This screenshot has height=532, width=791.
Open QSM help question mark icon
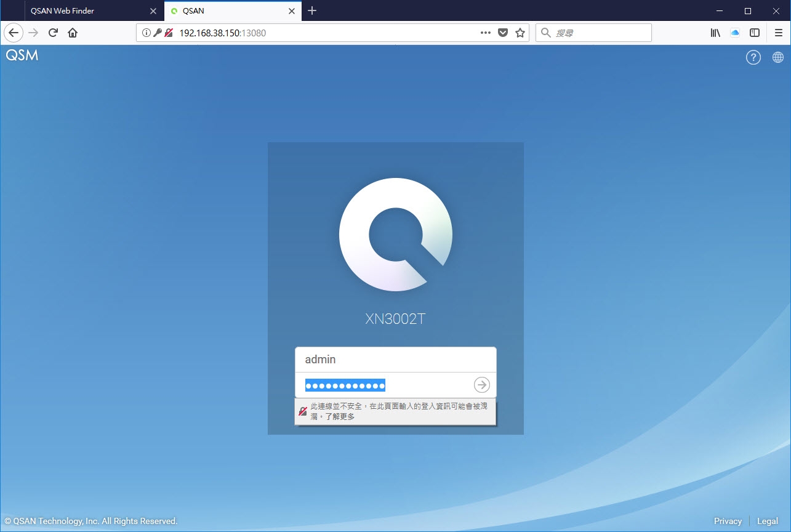pyautogui.click(x=753, y=57)
